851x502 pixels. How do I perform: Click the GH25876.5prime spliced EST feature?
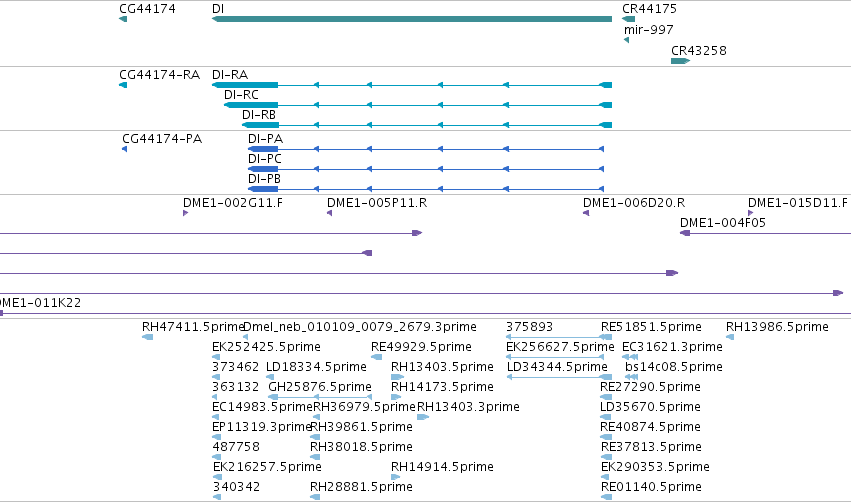320,397
